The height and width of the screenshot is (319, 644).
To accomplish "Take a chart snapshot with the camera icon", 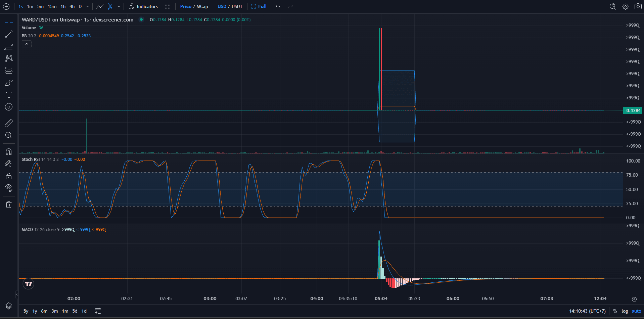I will coord(638,6).
